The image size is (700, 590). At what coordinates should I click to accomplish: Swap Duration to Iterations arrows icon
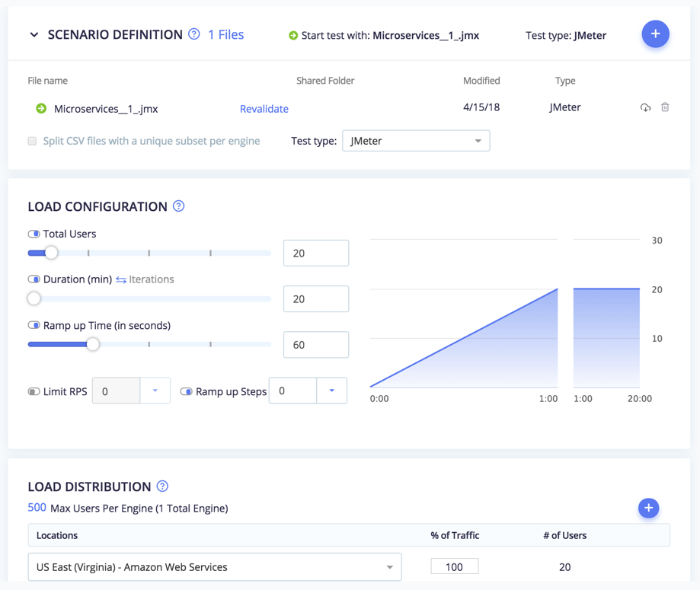click(x=121, y=280)
